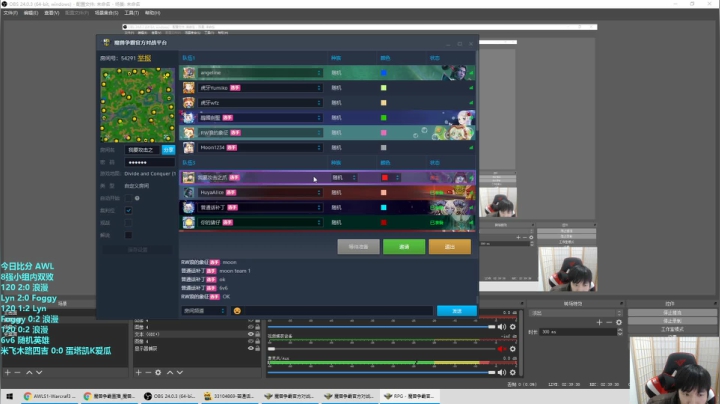
Task: Open source properties gear in sources panel
Action: tap(158, 372)
